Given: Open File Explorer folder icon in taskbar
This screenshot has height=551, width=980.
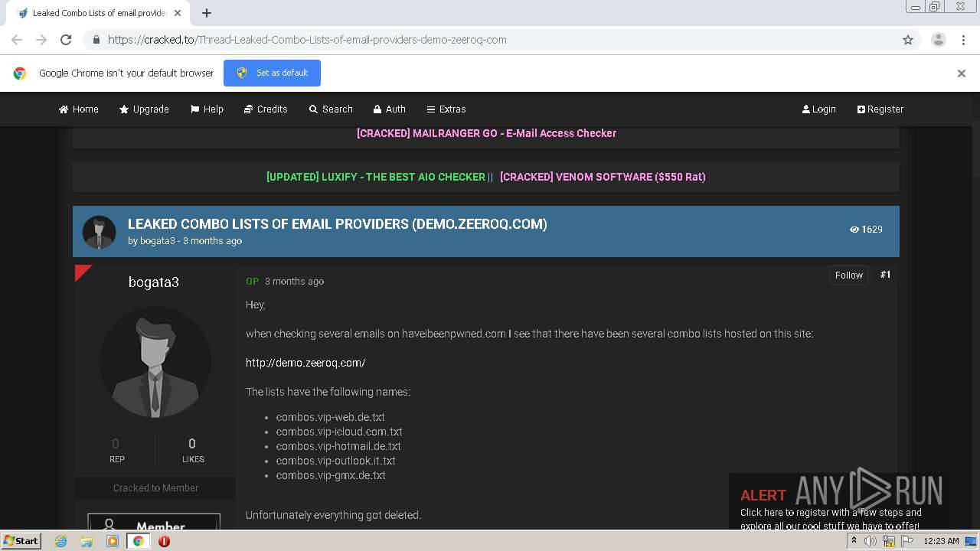Looking at the screenshot, I should [87, 541].
